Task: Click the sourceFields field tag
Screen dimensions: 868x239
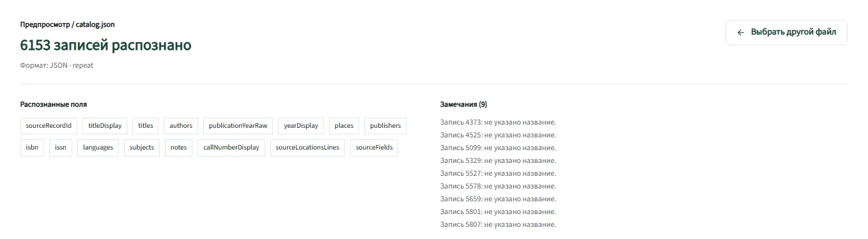Action: pos(375,148)
